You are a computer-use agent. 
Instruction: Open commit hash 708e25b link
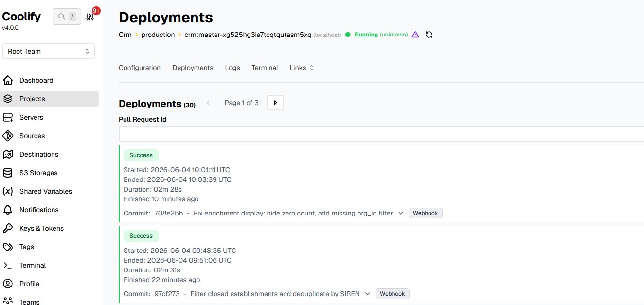(168, 213)
